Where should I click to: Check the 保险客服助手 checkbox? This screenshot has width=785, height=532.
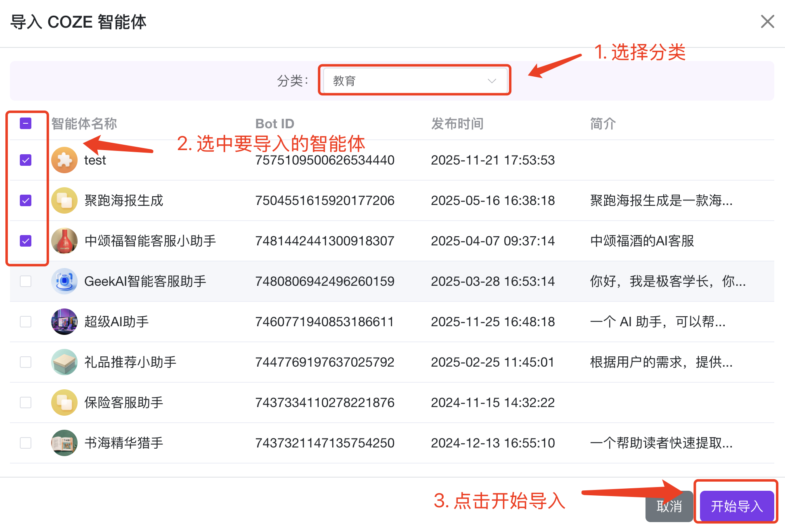point(26,403)
